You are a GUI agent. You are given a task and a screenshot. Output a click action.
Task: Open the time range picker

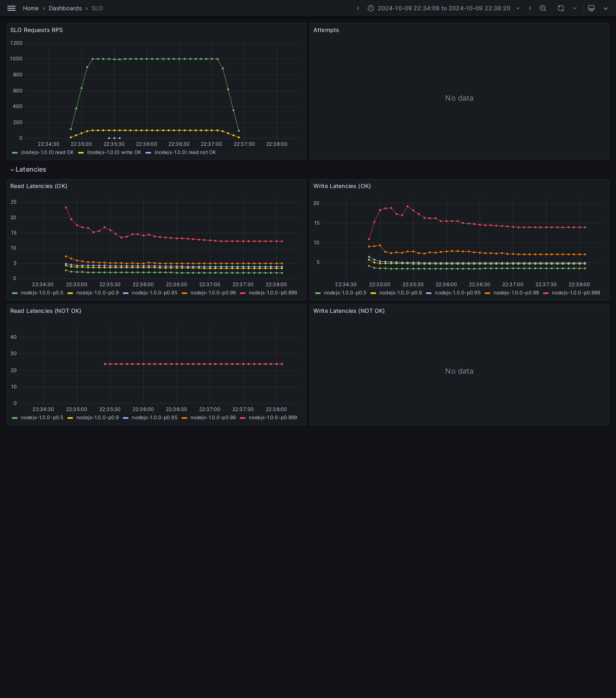tap(444, 8)
